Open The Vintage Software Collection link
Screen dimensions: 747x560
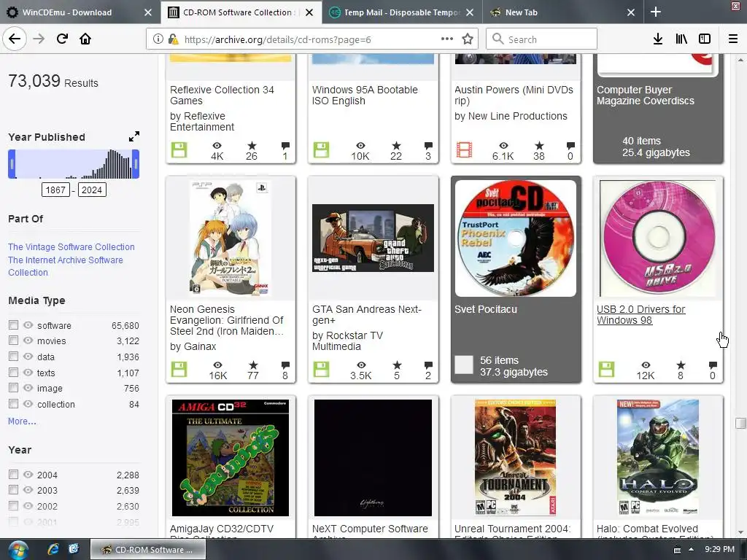pos(71,246)
